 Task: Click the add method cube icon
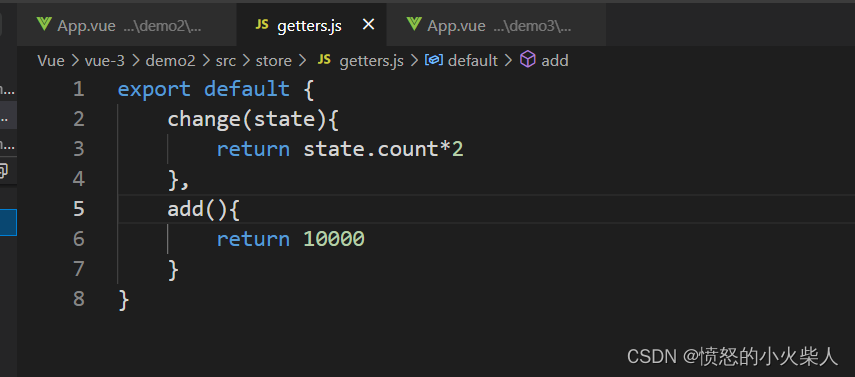[527, 59]
